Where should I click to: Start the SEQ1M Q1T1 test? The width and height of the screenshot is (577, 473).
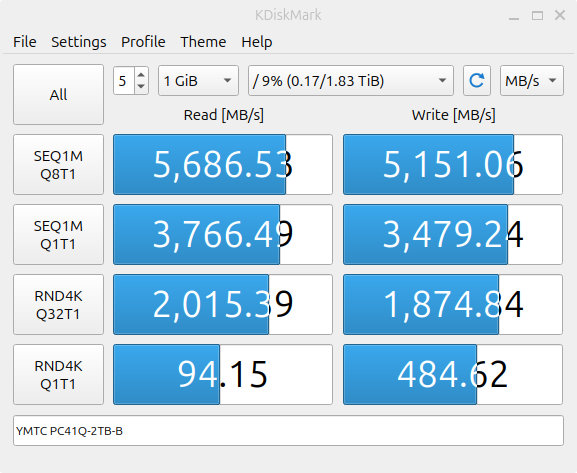coord(59,234)
